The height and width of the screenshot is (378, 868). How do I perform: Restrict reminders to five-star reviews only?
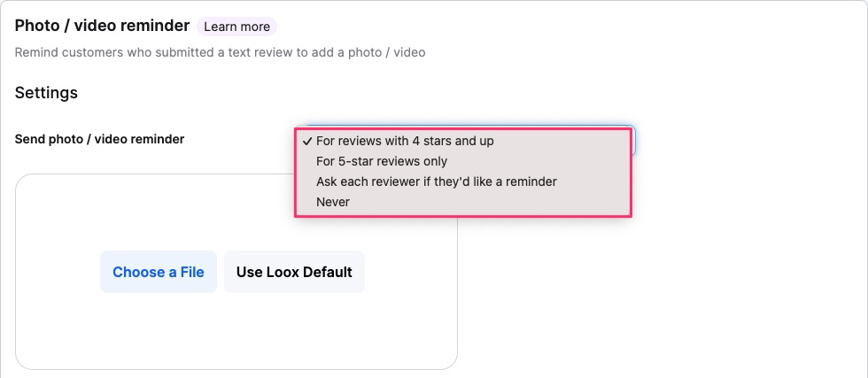462,162
